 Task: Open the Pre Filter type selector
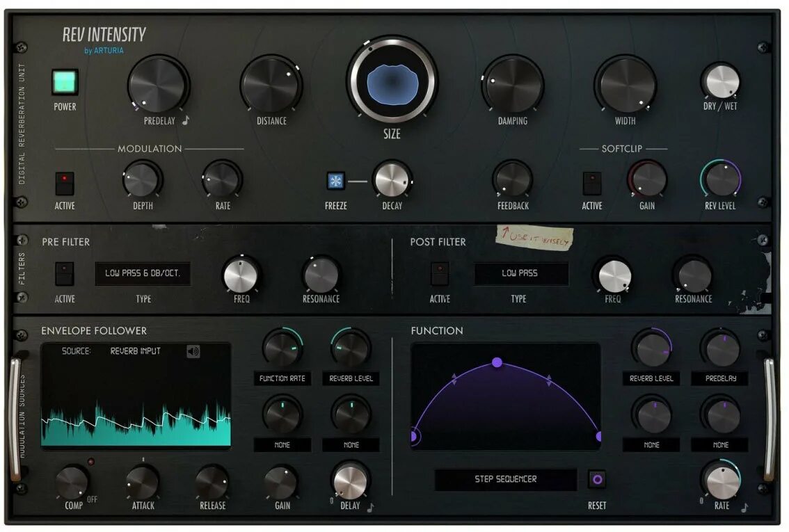coord(143,273)
